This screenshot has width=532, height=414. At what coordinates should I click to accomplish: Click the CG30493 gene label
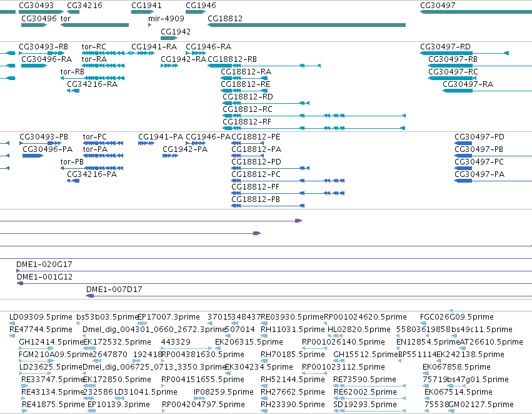(x=36, y=6)
